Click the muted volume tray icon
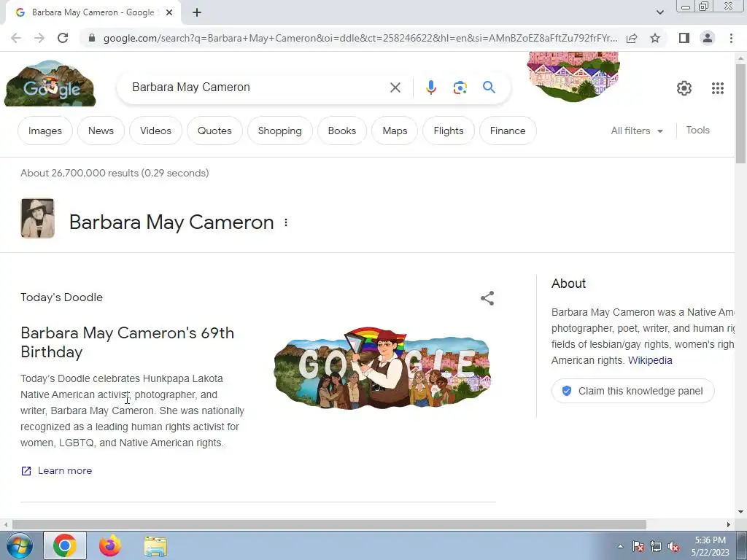Image resolution: width=747 pixels, height=560 pixels. pos(673,546)
